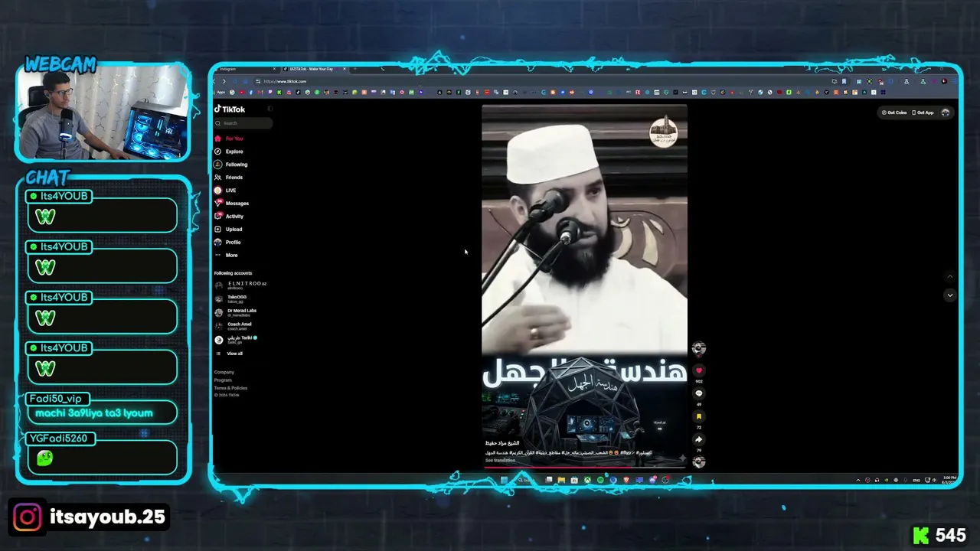Open the spinning sound disc below share
The width and height of the screenshot is (980, 551).
point(698,461)
